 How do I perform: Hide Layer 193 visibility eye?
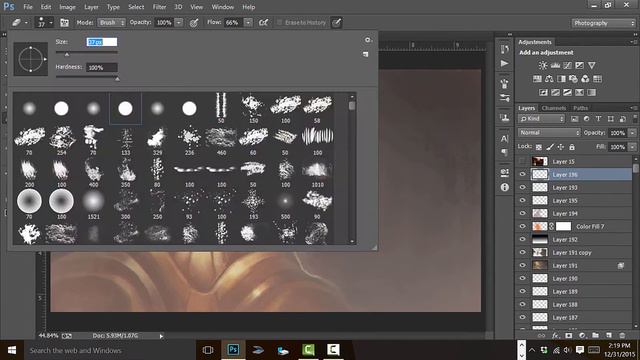click(x=522, y=187)
